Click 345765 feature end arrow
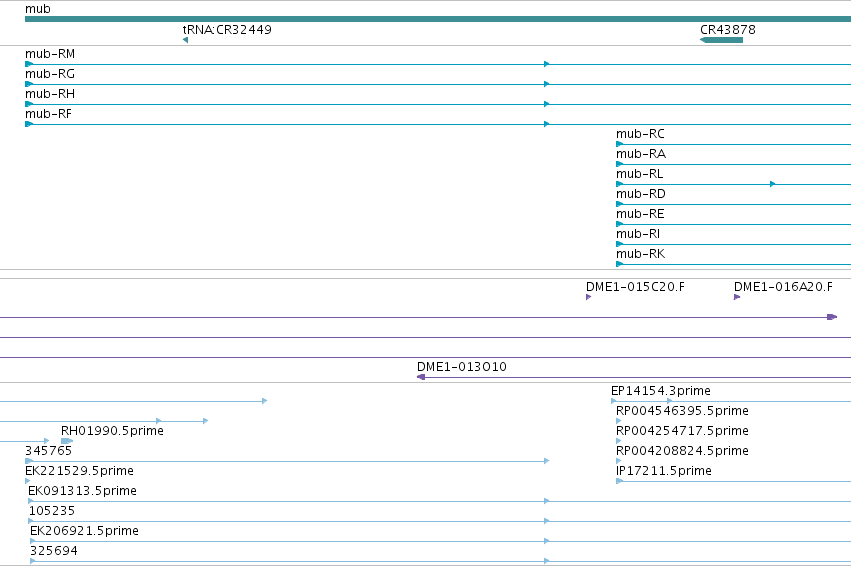 (x=547, y=461)
